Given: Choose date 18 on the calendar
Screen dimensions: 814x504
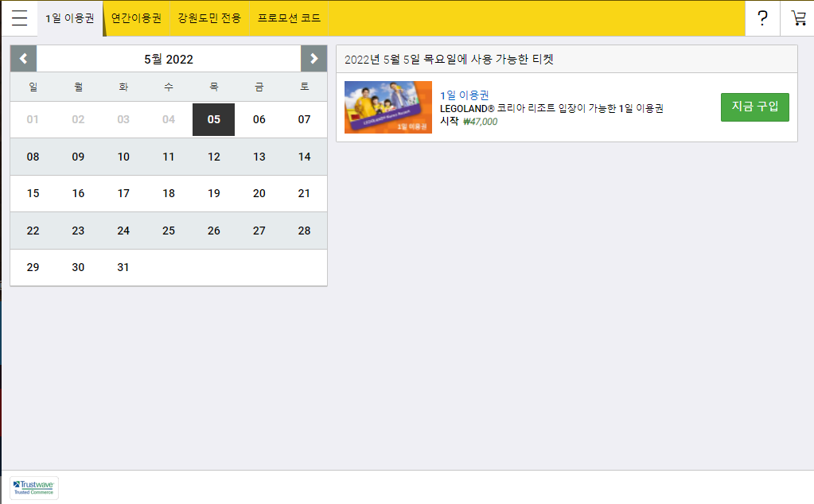Looking at the screenshot, I should coord(168,193).
